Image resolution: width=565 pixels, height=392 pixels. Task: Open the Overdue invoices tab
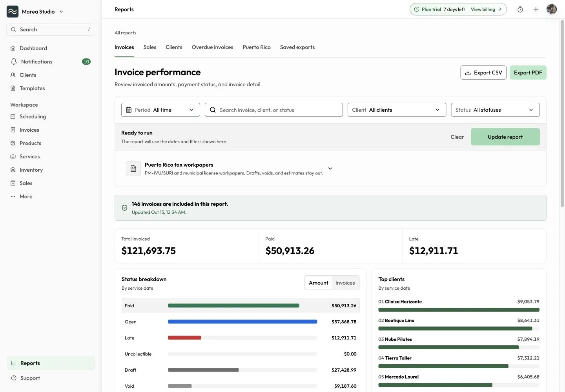pyautogui.click(x=212, y=47)
